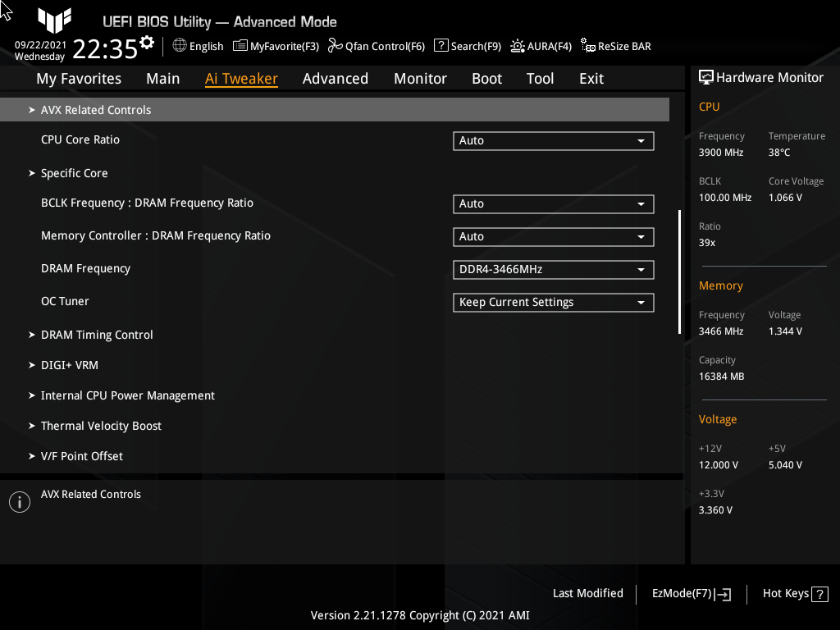Click the settings gear next to clock
Image resolution: width=840 pixels, height=630 pixels.
[147, 43]
